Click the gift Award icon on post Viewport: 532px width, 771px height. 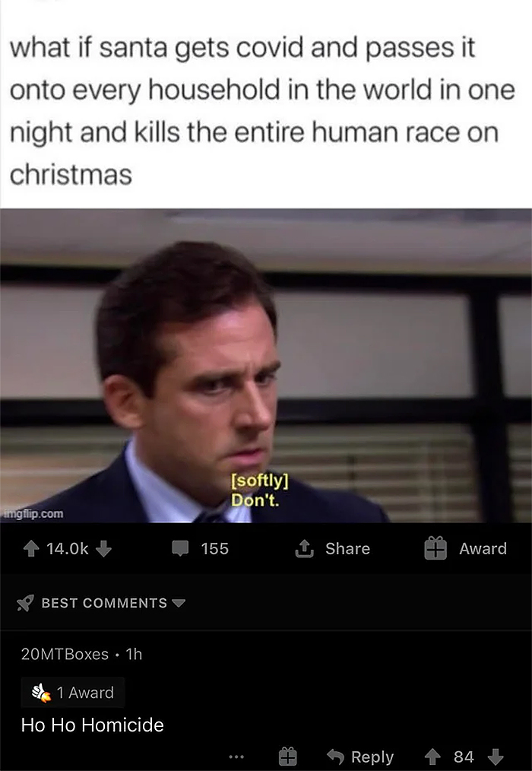pyautogui.click(x=435, y=548)
